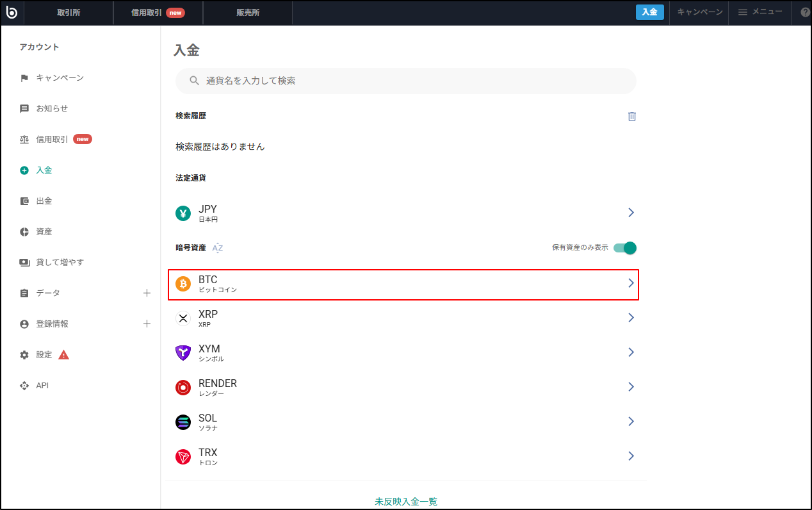The height and width of the screenshot is (510, 812).
Task: Clear search history with the trash icon
Action: coord(632,117)
